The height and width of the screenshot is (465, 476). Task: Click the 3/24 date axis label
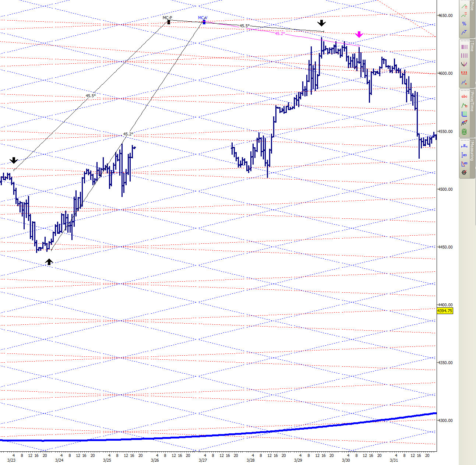click(59, 460)
